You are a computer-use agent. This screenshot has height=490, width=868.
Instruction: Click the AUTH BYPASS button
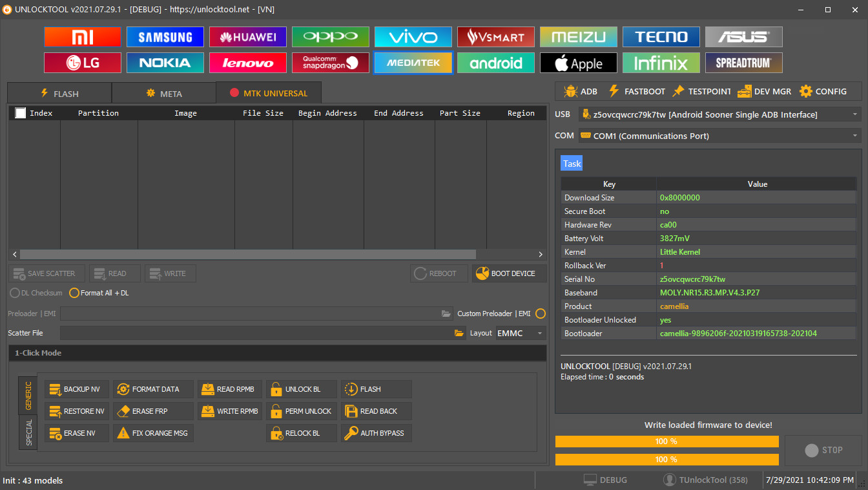(377, 433)
